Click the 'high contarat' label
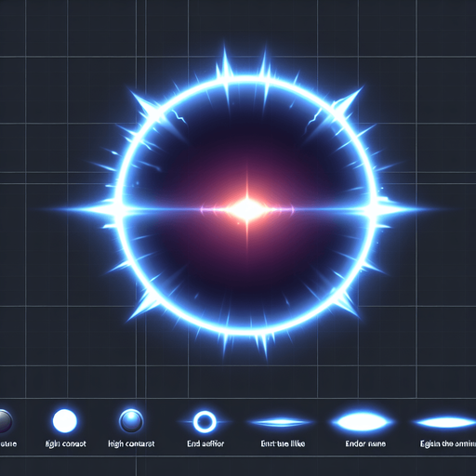This screenshot has width=476, height=476. pyautogui.click(x=131, y=443)
